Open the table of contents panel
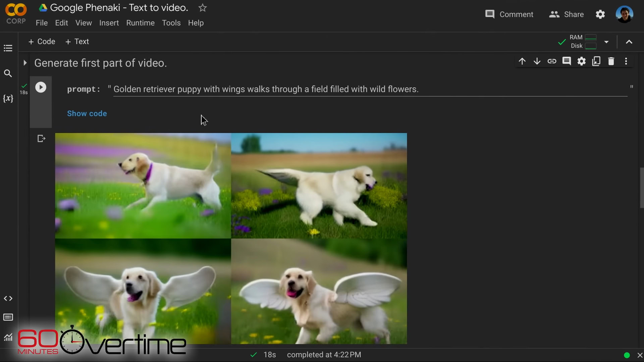This screenshot has height=362, width=644. tap(8, 48)
